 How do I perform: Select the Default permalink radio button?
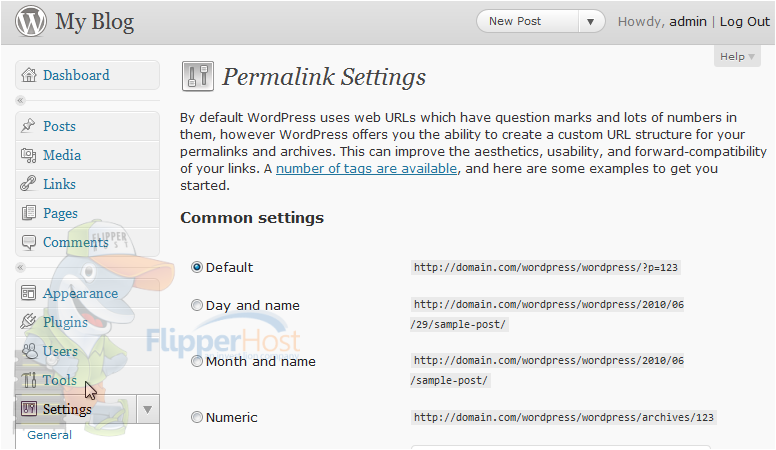pyautogui.click(x=197, y=267)
